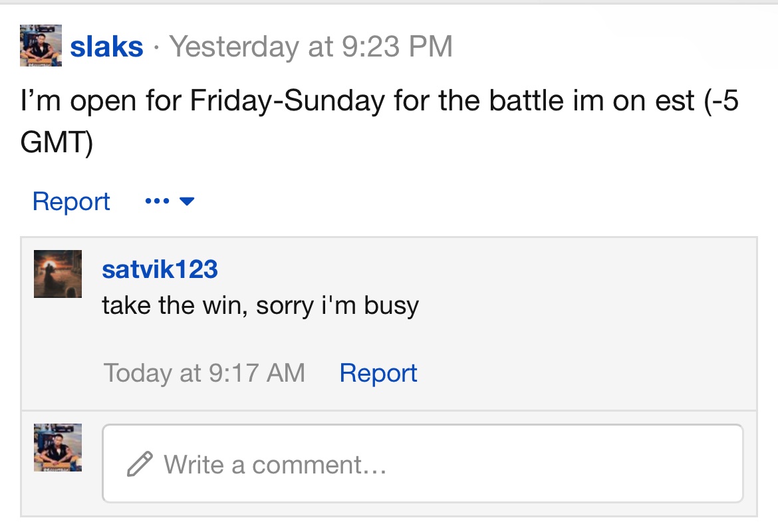Click the 'Friday-Sunday' text in slaks' post
This screenshot has width=778, height=532.
(x=287, y=100)
